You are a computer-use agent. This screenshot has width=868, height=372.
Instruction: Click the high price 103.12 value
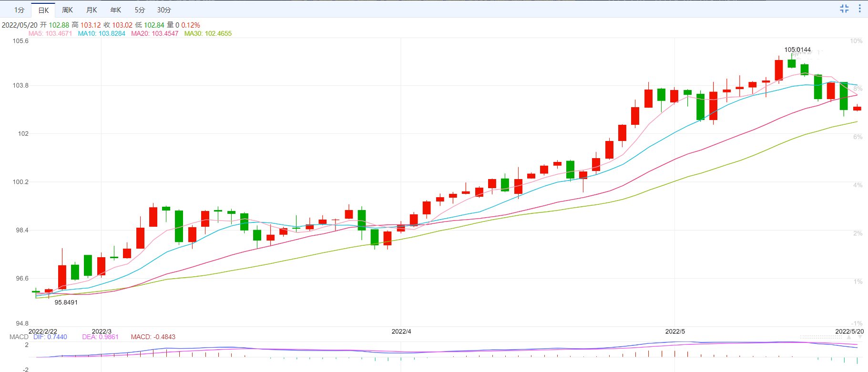tap(91, 25)
